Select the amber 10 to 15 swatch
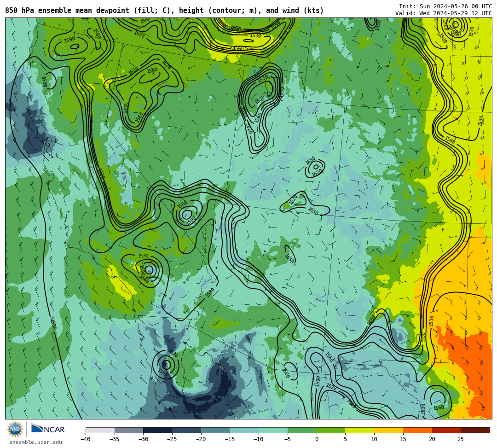497x448 pixels. click(x=388, y=430)
